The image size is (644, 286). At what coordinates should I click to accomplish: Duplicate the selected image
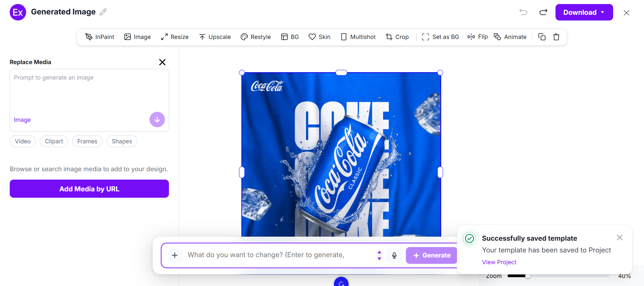coord(542,37)
